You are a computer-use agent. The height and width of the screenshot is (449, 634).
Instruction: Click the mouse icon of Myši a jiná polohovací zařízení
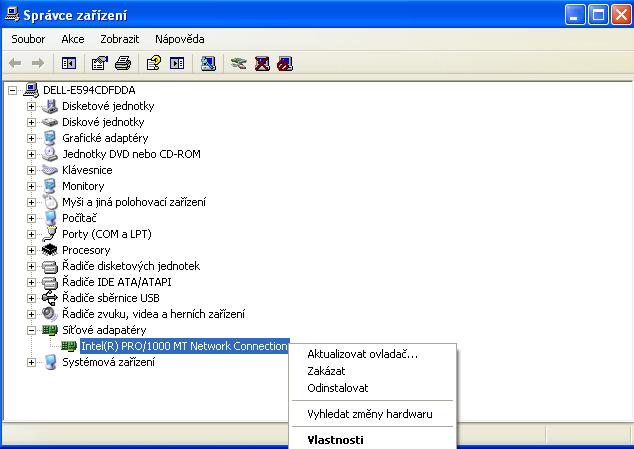50,202
